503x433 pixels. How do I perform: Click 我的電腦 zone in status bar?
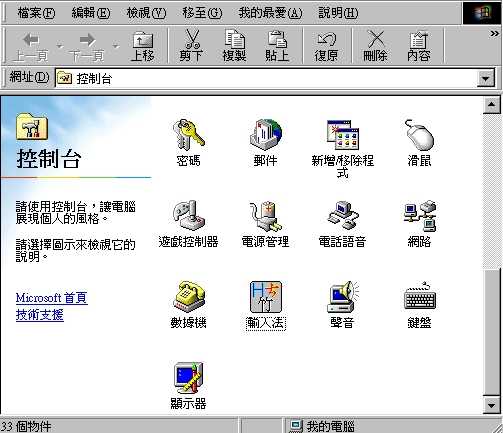coord(322,426)
